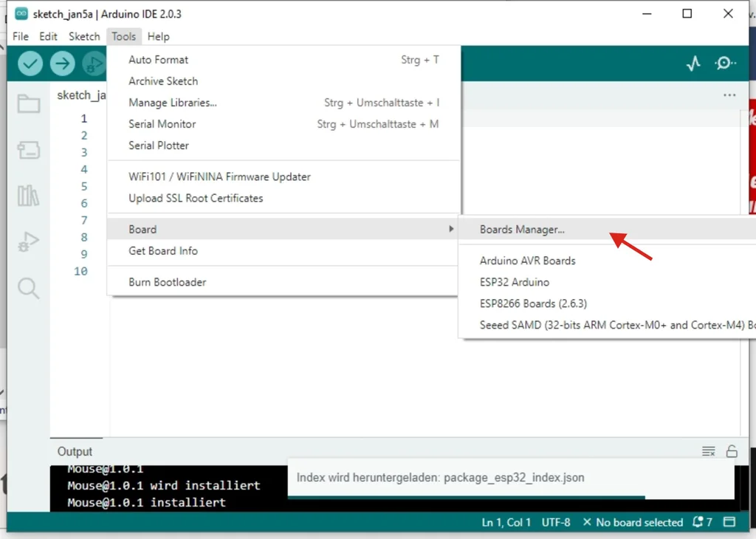Image resolution: width=756 pixels, height=539 pixels.
Task: Choose Manage Libraries... from Tools menu
Action: click(173, 103)
